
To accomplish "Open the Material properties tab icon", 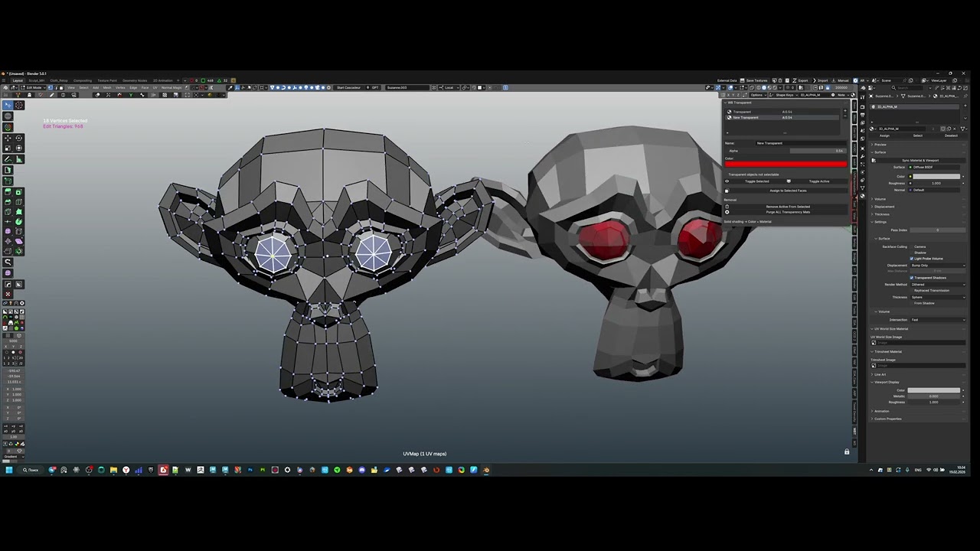I will click(x=863, y=197).
